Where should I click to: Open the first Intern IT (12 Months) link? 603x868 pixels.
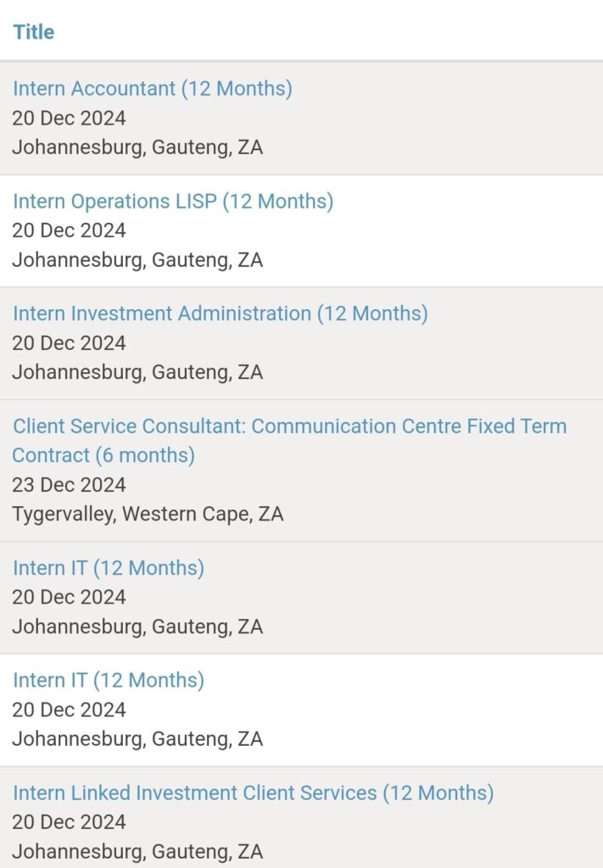(x=108, y=568)
